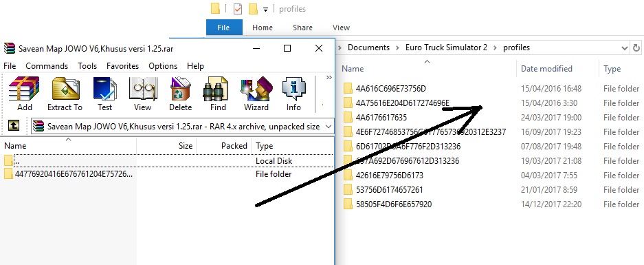
Task: Open the Wizard tool in WinRAR
Action: pyautogui.click(x=256, y=94)
